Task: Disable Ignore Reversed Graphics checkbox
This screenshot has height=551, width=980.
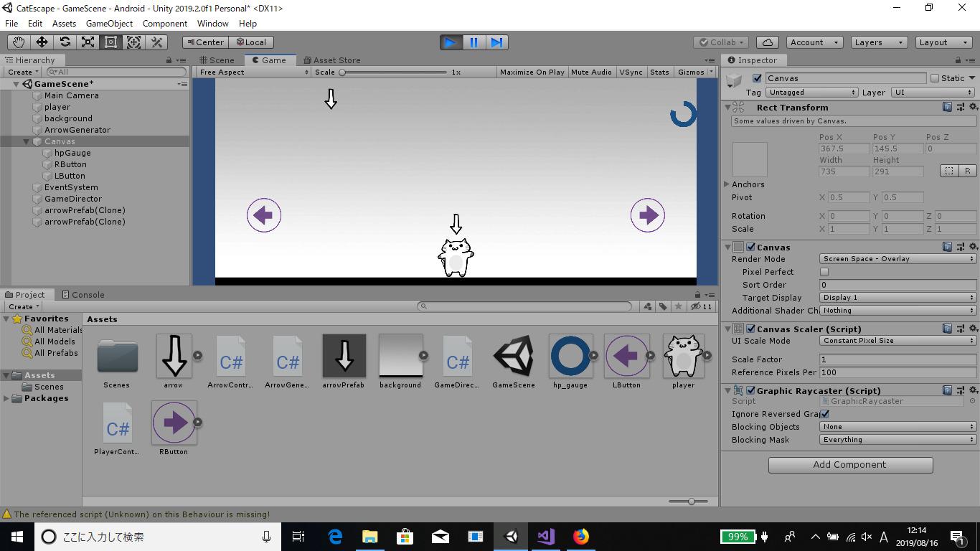Action: pyautogui.click(x=824, y=414)
